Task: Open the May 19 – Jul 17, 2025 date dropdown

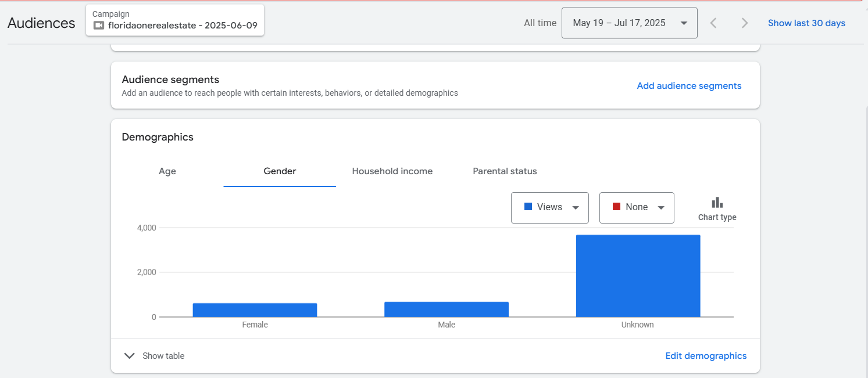Action: (629, 23)
